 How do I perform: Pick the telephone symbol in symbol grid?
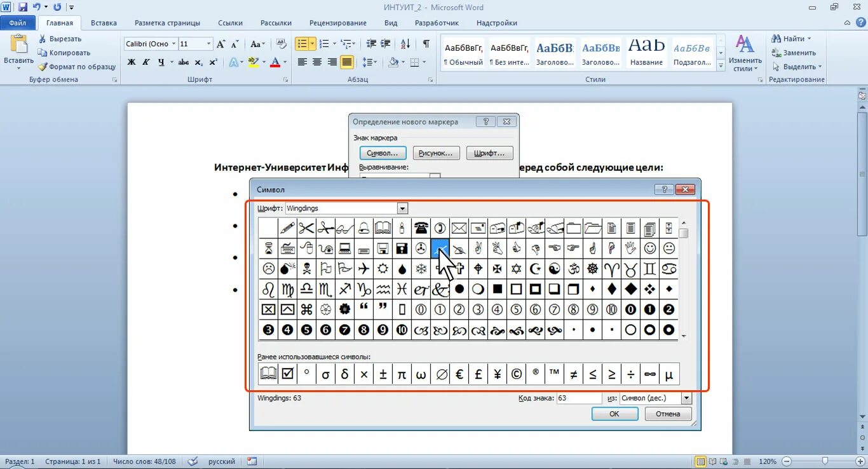(x=421, y=228)
